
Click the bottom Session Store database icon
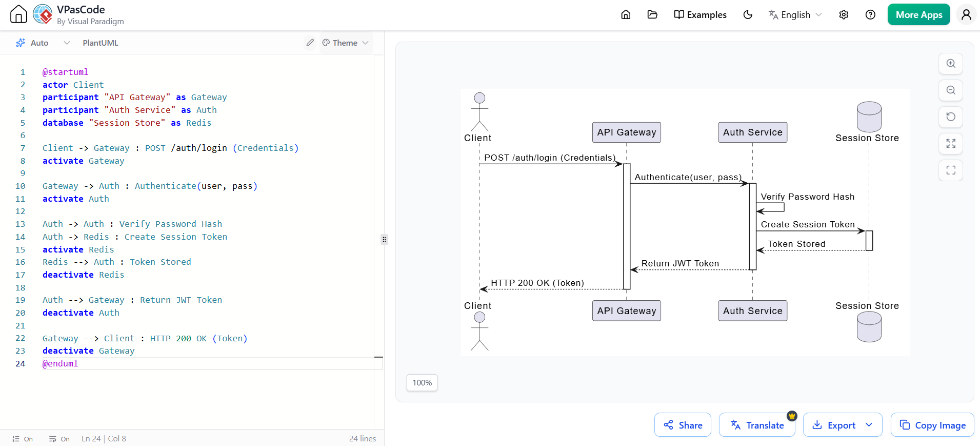pyautogui.click(x=869, y=327)
